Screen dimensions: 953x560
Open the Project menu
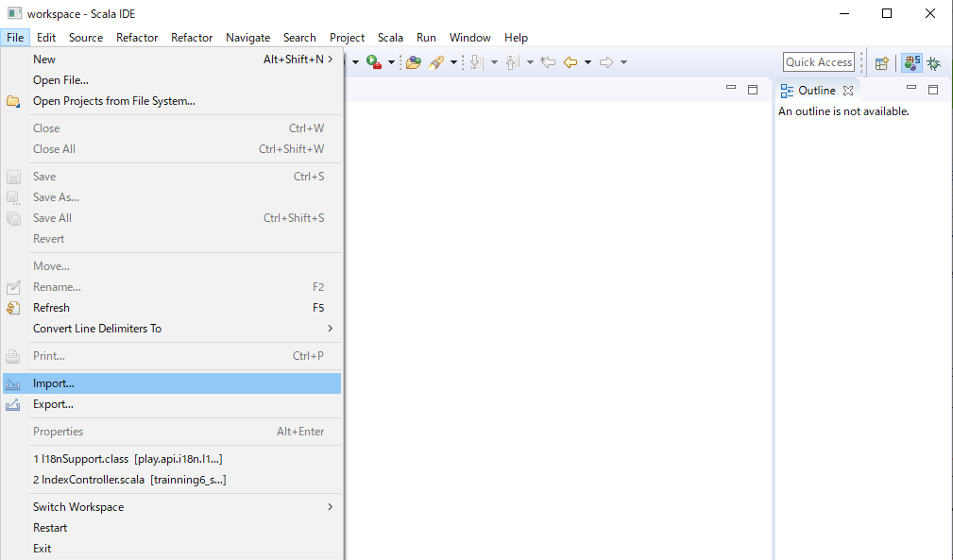(x=347, y=38)
